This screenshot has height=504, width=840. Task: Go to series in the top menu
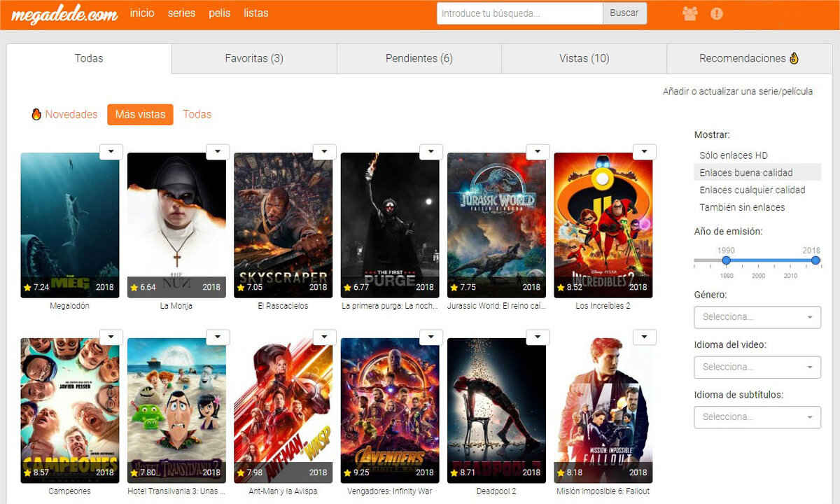tap(181, 13)
